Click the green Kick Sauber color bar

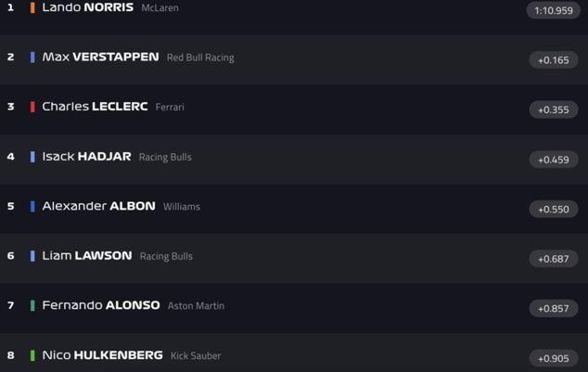coord(32,355)
